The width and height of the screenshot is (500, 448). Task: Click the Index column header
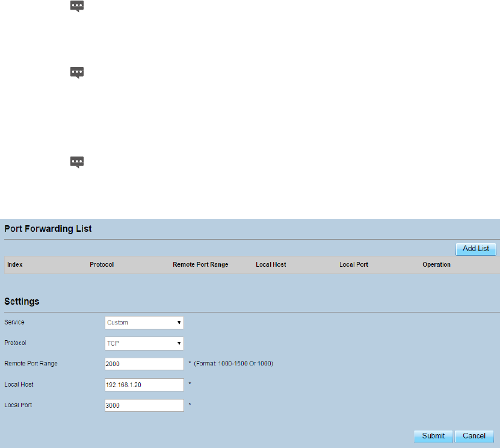tap(15, 264)
